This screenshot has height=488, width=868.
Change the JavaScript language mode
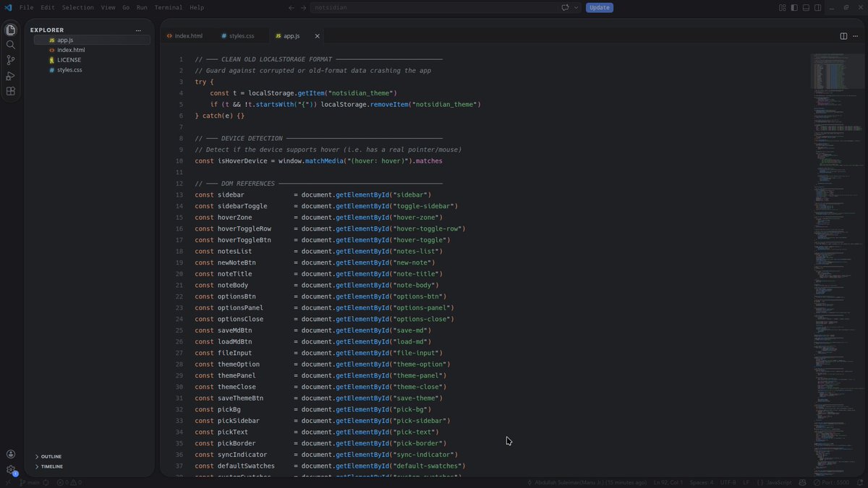point(779,482)
